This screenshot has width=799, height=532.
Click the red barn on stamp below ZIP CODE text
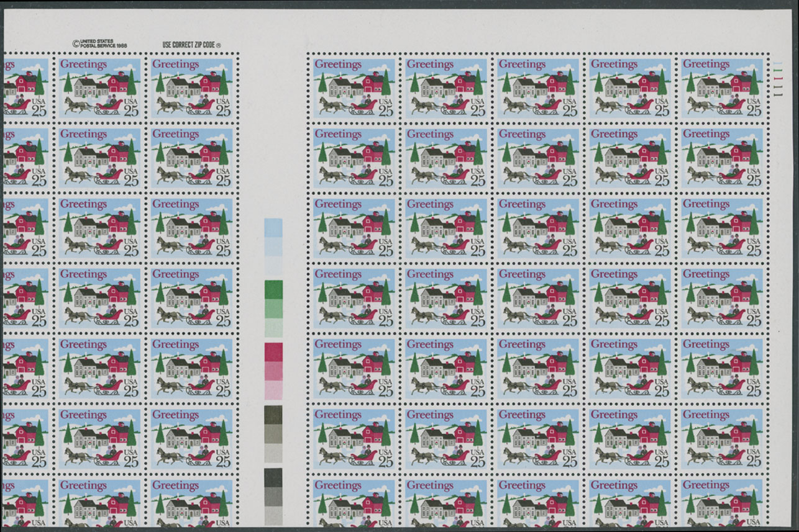[211, 83]
